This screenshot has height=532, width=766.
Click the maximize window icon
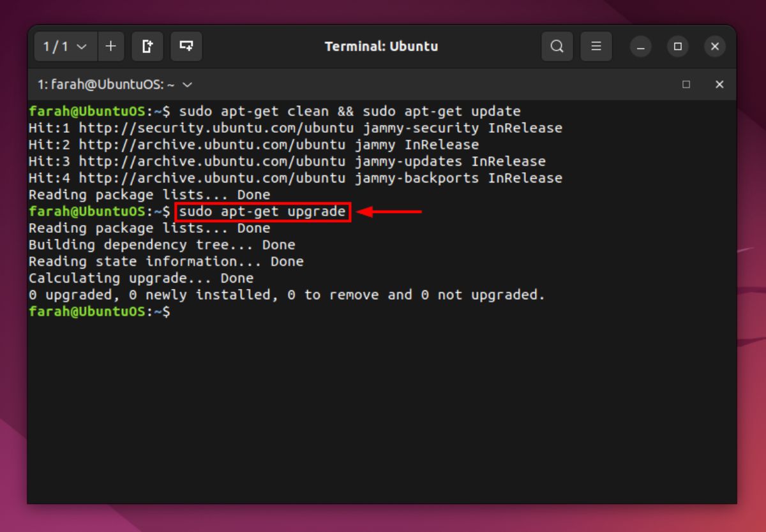[x=677, y=47]
